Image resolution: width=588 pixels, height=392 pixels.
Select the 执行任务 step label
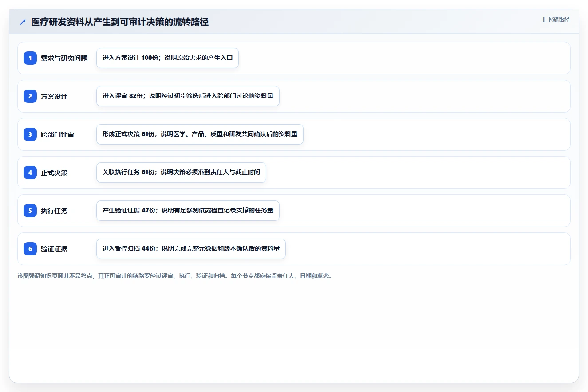click(54, 211)
